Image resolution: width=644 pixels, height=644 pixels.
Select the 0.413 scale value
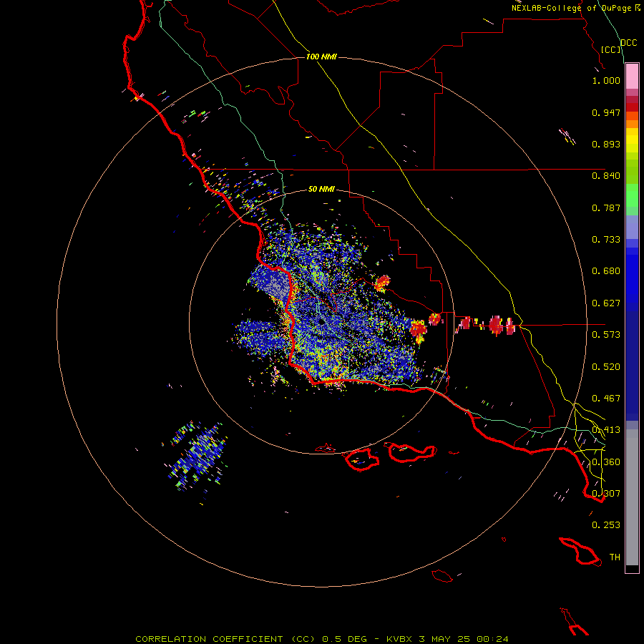606,430
